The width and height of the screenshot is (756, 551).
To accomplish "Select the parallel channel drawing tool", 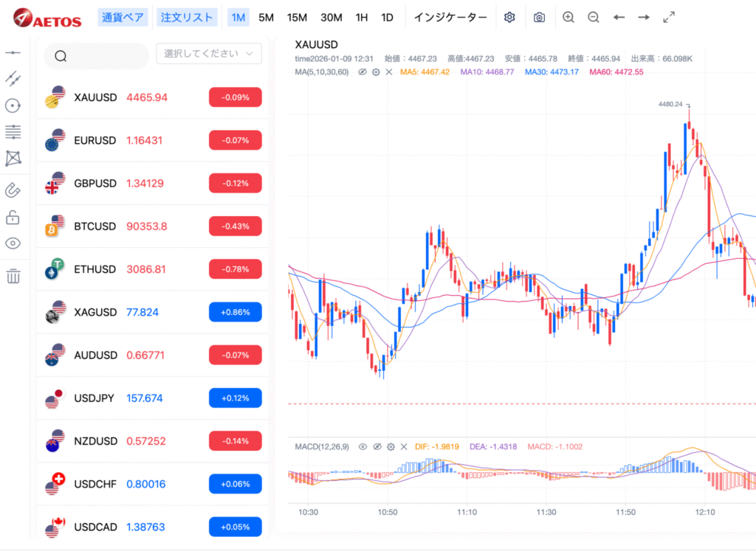I will tap(13, 78).
